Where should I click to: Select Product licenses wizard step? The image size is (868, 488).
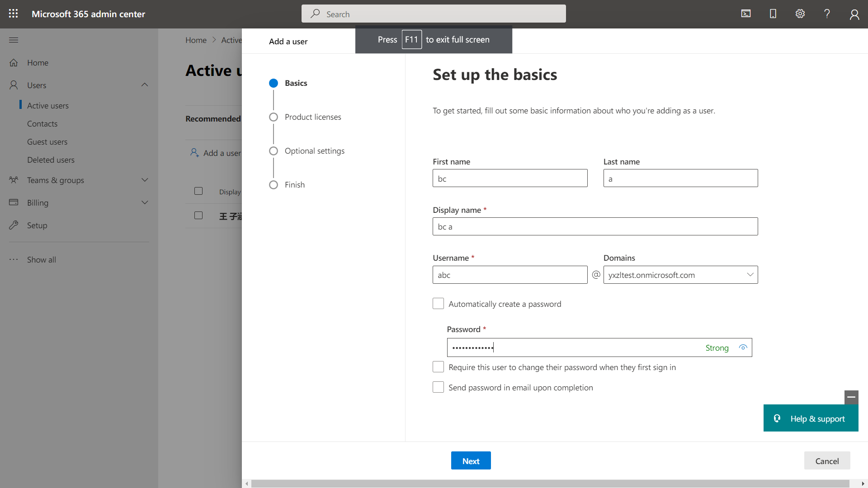tap(312, 117)
